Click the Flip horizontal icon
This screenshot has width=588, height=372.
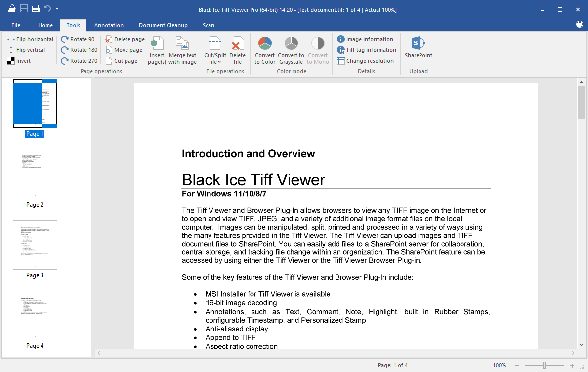[11, 39]
